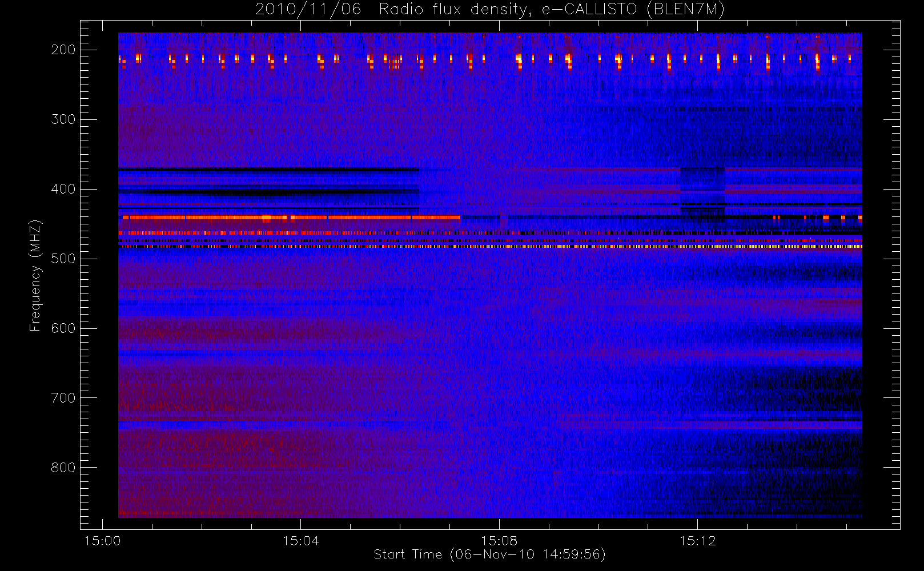Click the 700 frequency tick label
924x571 pixels.
pyautogui.click(x=63, y=398)
